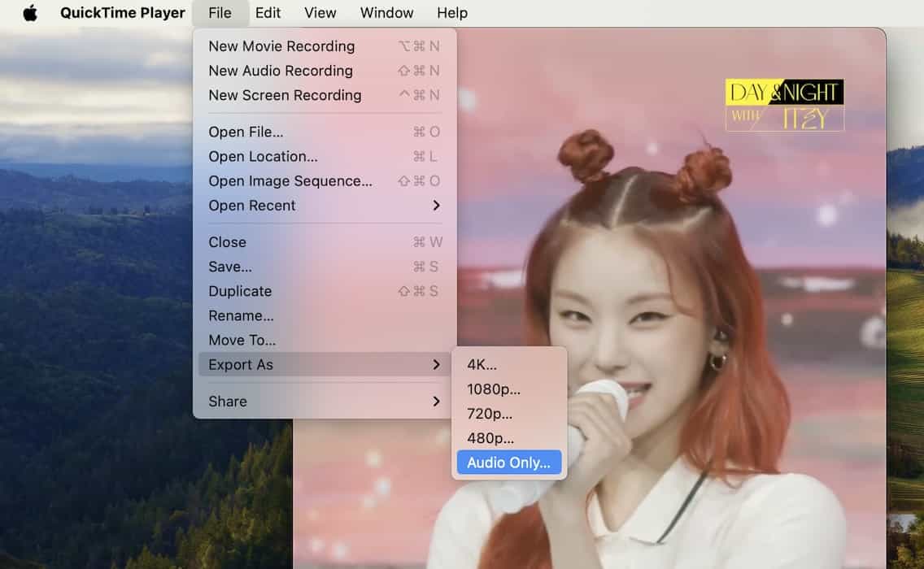The image size is (924, 569).
Task: Open the Apple menu logo
Action: pyautogui.click(x=30, y=13)
